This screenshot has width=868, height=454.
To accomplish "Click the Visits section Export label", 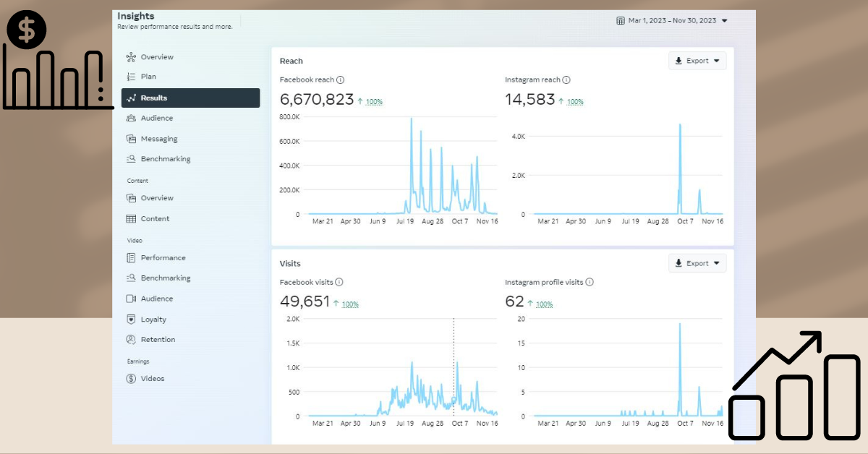I will pyautogui.click(x=697, y=263).
